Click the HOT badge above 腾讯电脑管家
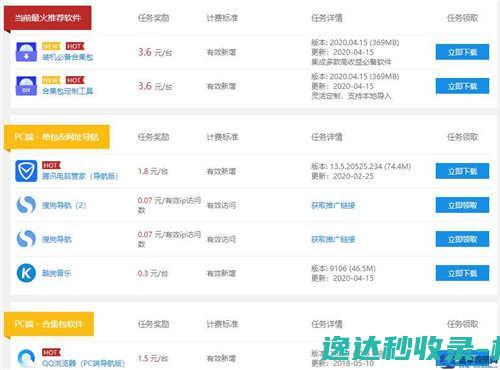This screenshot has height=370, width=500. [x=51, y=165]
